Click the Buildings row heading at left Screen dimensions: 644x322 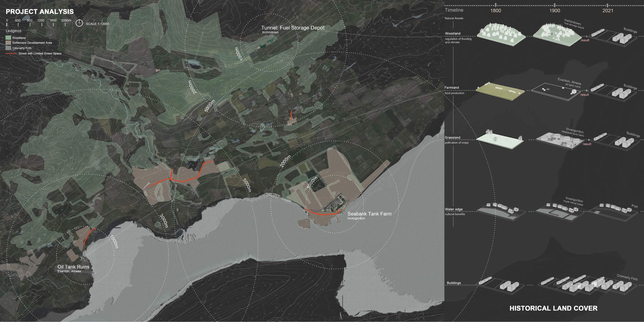[x=454, y=283]
